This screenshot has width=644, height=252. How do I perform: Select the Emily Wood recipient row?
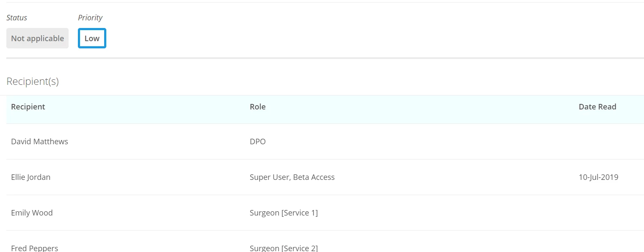[325, 213]
